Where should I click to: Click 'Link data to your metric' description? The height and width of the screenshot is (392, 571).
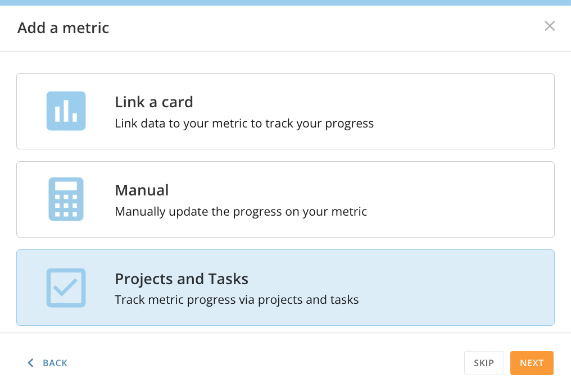pos(244,124)
